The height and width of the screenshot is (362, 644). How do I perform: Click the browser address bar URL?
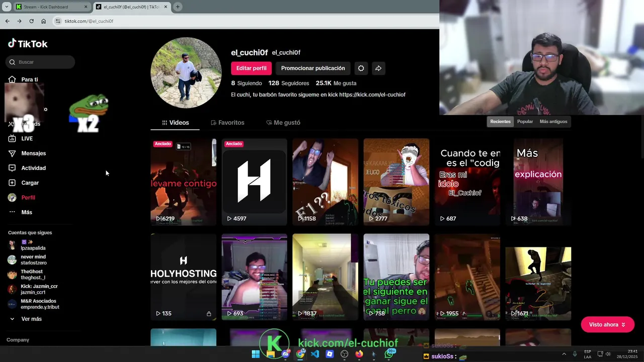click(89, 21)
